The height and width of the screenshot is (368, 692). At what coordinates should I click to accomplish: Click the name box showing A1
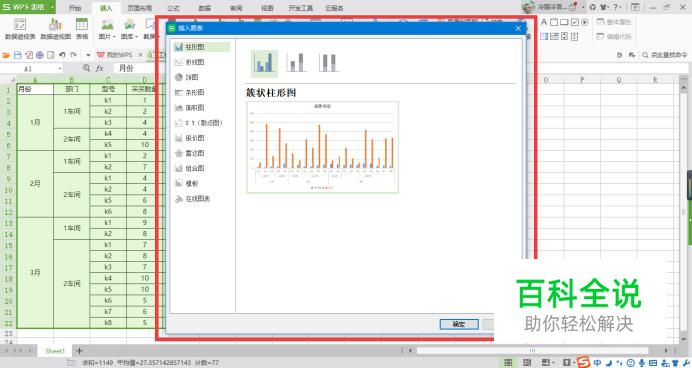(28, 69)
